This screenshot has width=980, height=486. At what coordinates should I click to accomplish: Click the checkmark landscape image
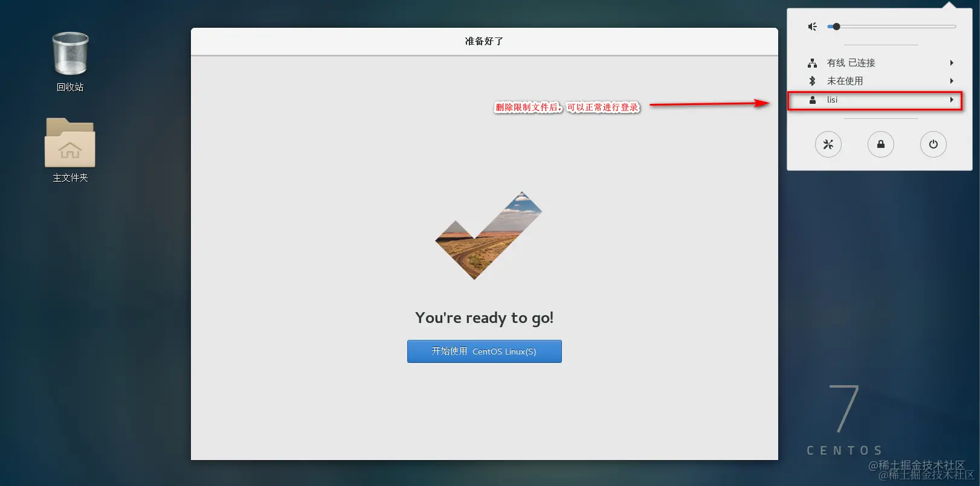488,235
